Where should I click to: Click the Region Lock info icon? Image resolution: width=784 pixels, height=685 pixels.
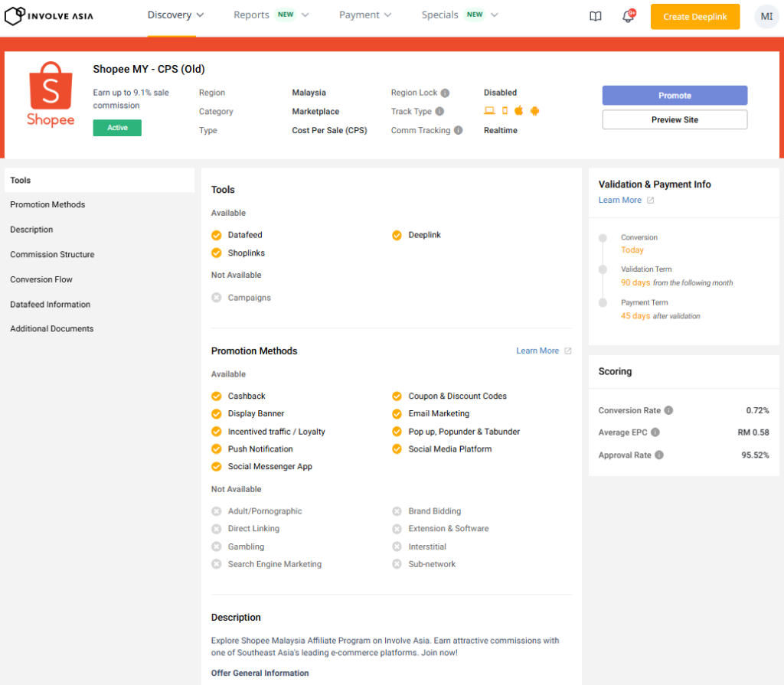point(445,93)
